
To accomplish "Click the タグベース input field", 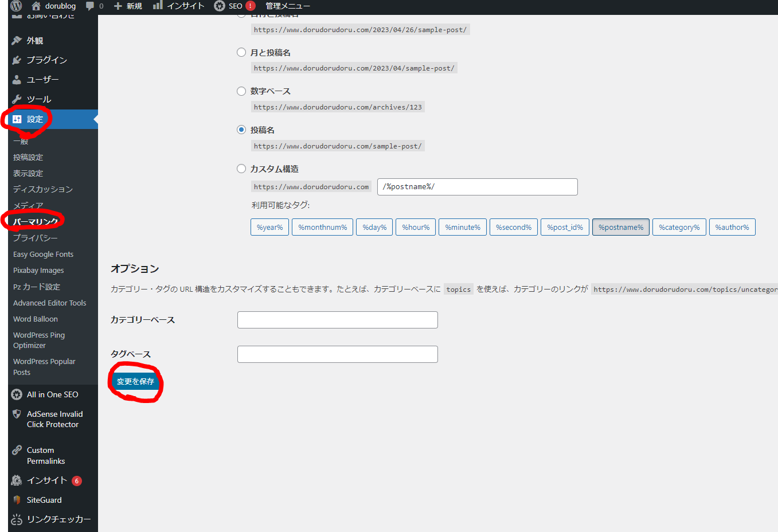I will (338, 354).
